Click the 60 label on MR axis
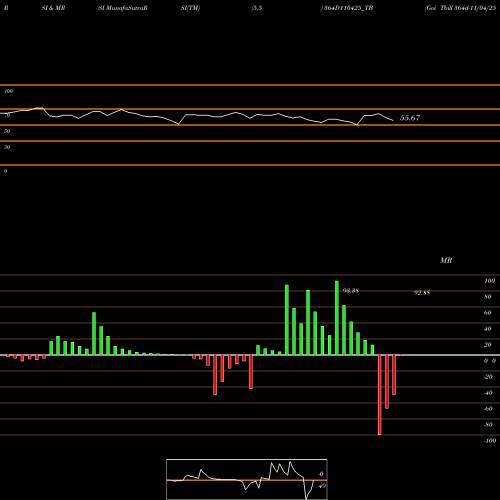 [488, 313]
